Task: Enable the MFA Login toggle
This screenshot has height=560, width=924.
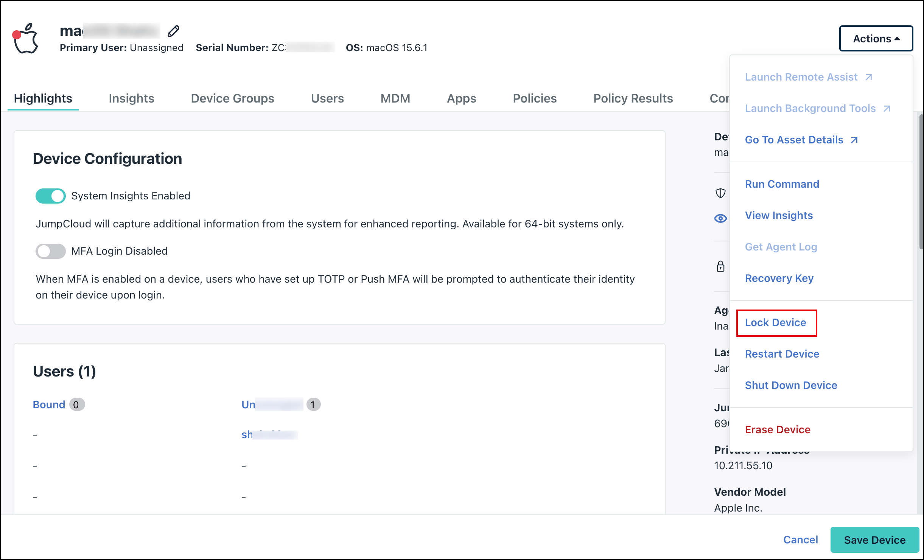Action: coord(50,251)
